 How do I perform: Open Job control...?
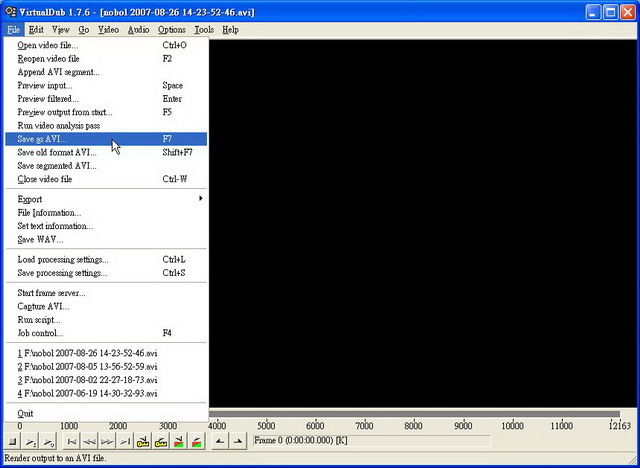[x=106, y=333]
